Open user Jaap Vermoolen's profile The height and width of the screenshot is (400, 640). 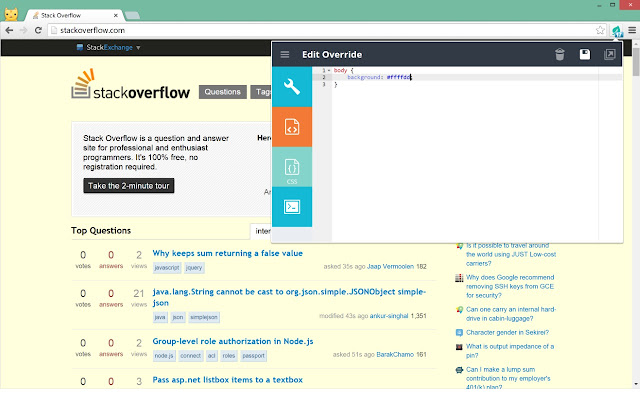click(x=390, y=267)
